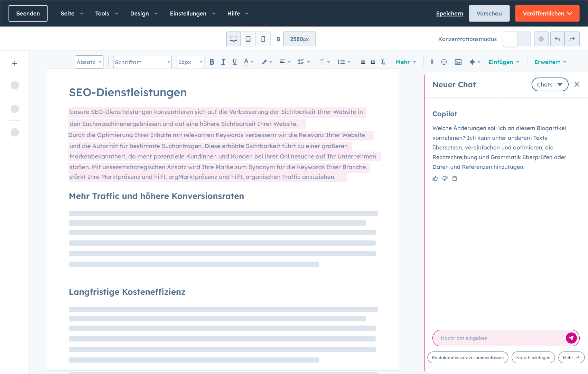Expand the Absatz paragraph style selector
This screenshot has height=374, width=588.
click(x=89, y=62)
